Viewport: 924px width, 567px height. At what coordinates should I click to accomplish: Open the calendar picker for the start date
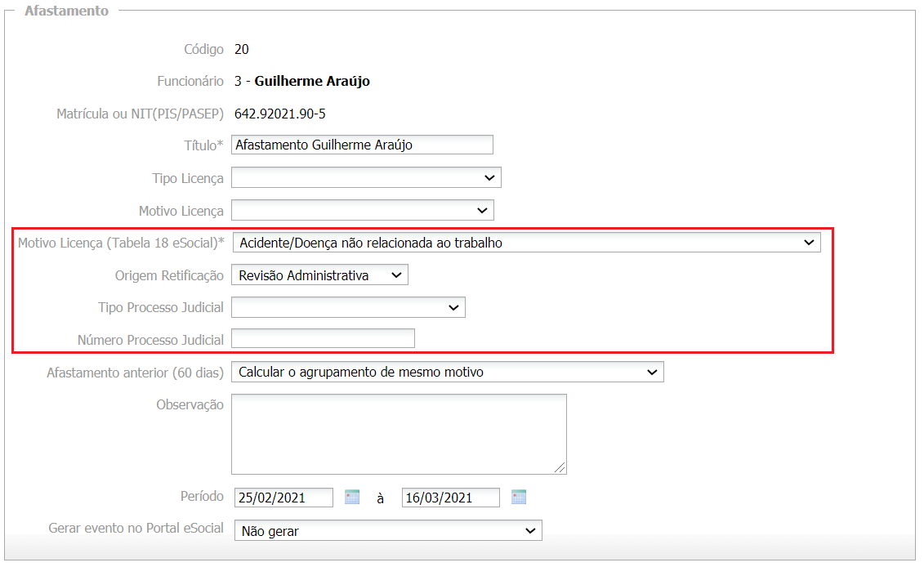352,497
